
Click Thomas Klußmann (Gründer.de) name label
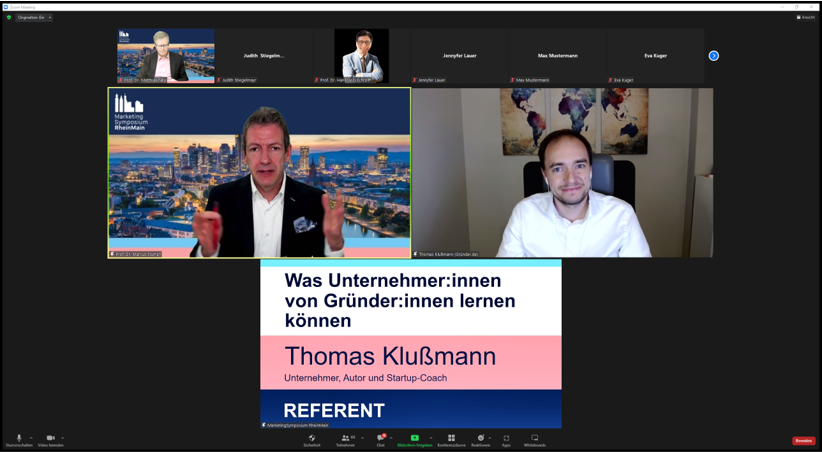448,254
